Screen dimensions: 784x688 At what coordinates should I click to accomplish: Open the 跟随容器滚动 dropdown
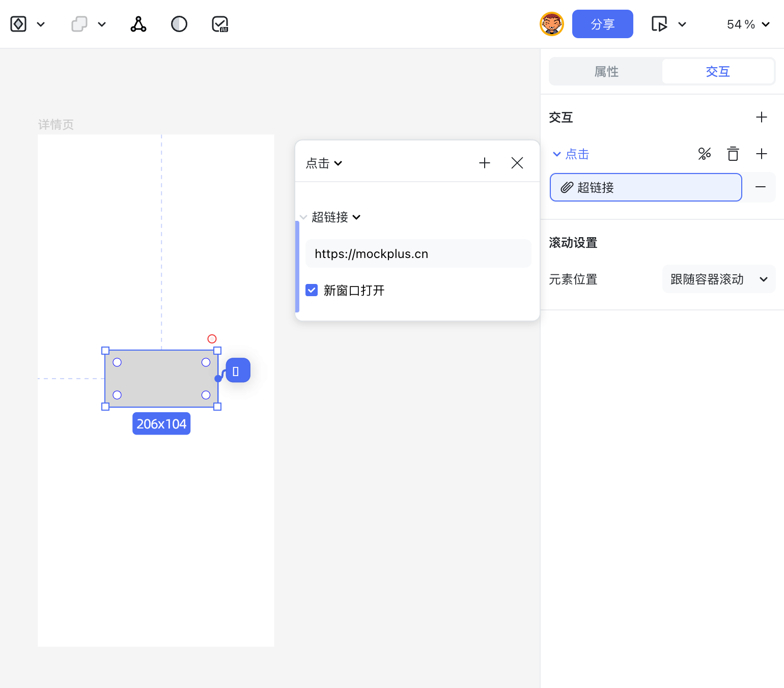point(719,279)
